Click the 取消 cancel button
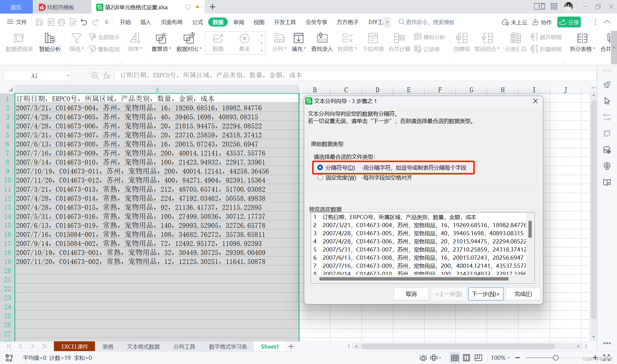 (x=411, y=294)
